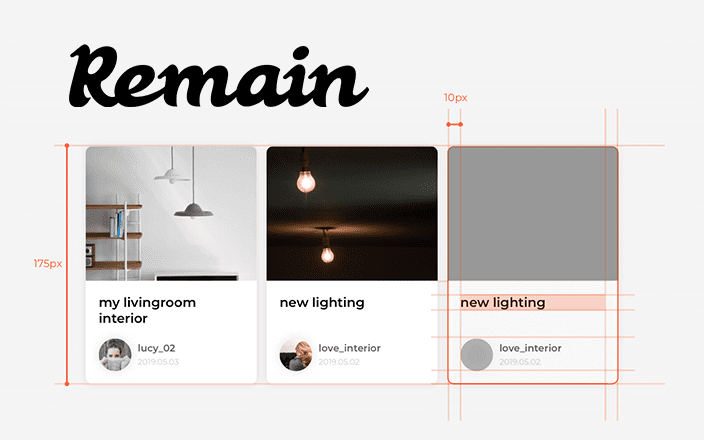Image resolution: width=704 pixels, height=440 pixels.
Task: Open the hanging light bulbs photo
Action: click(x=352, y=214)
